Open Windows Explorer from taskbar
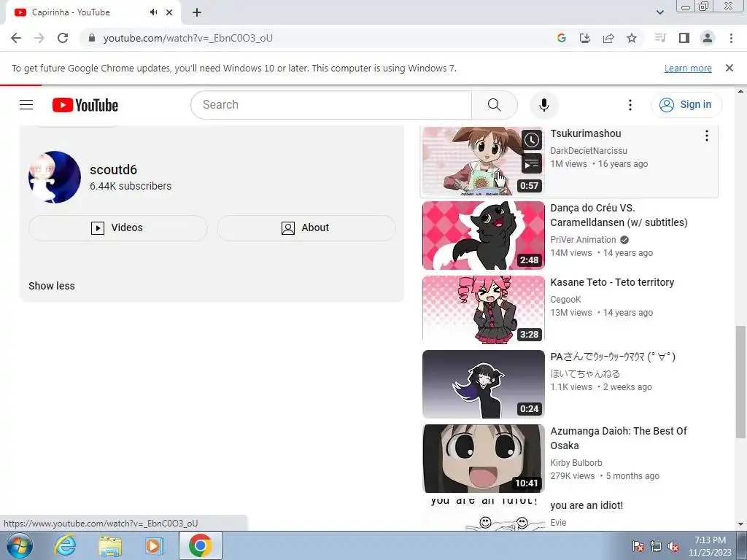This screenshot has width=747, height=560. point(110,545)
